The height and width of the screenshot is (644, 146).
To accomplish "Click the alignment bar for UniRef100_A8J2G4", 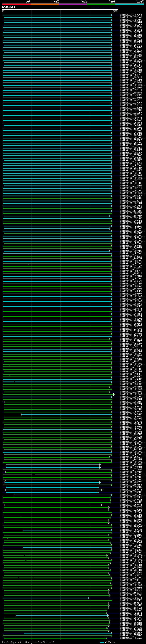I will click(57, 15).
